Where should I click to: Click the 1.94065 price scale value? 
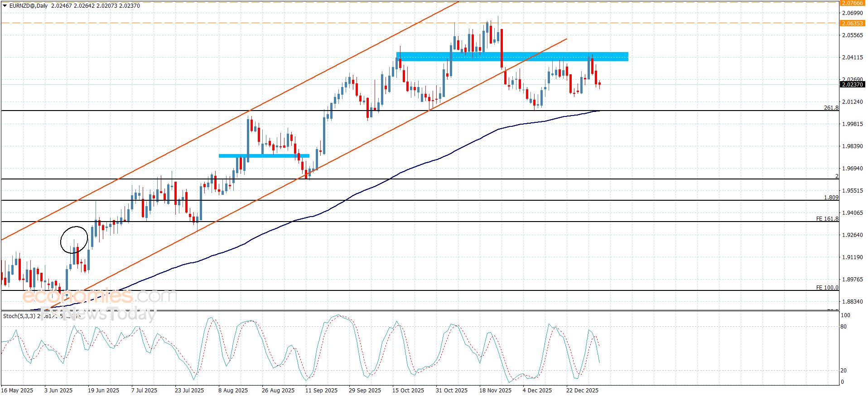click(852, 213)
